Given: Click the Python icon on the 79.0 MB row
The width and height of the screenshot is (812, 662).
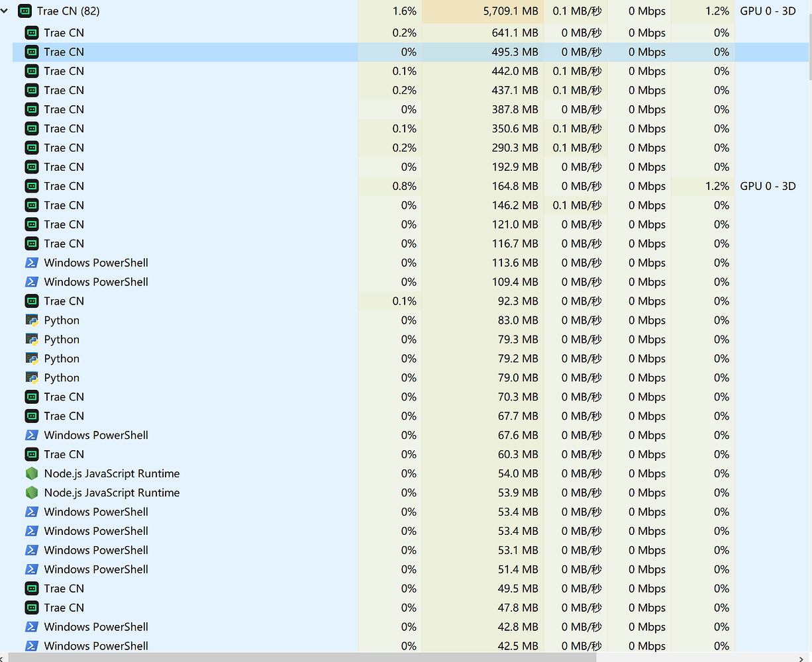Looking at the screenshot, I should (x=32, y=378).
